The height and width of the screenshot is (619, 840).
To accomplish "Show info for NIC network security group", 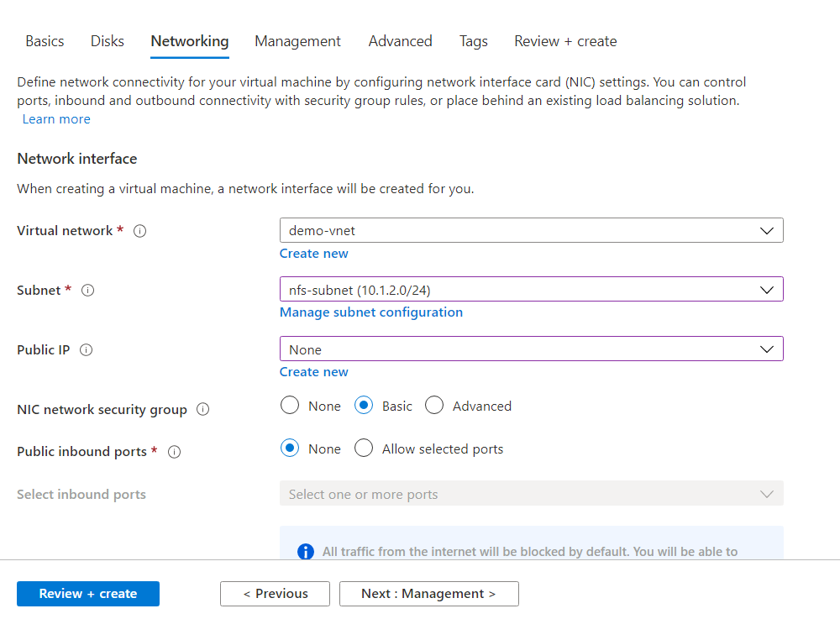I will [x=202, y=410].
